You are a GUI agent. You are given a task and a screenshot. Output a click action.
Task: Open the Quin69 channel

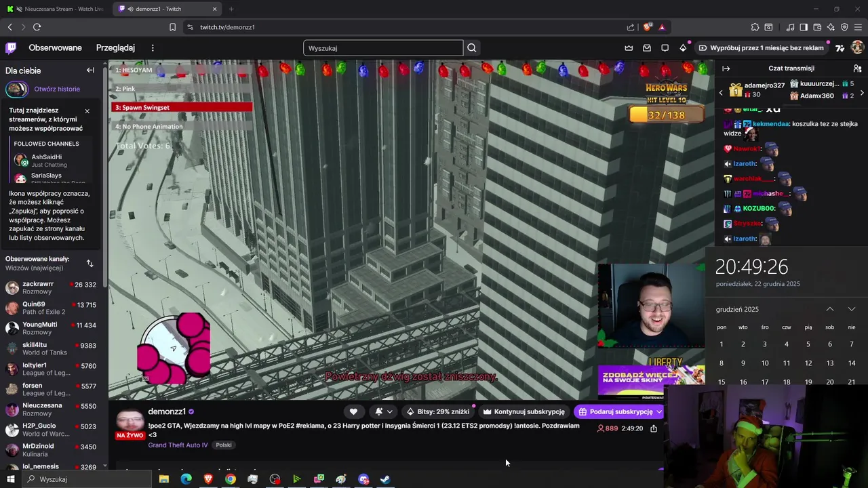coord(54,308)
